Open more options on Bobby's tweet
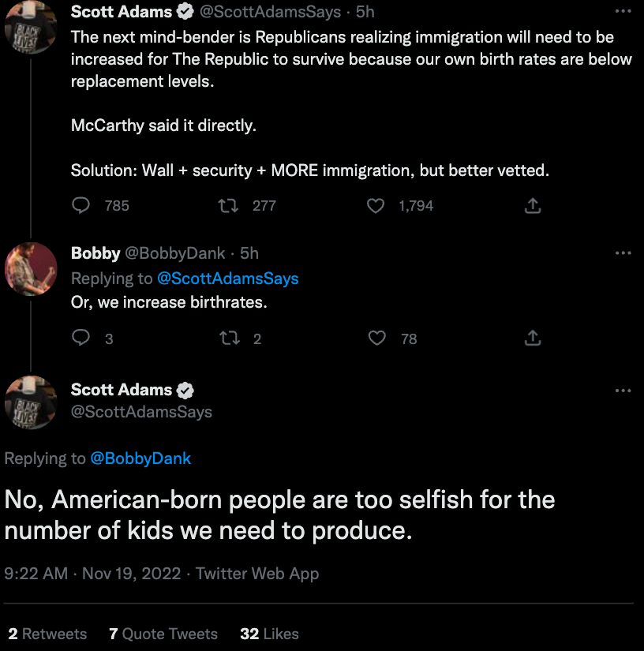This screenshot has width=644, height=651. tap(623, 253)
